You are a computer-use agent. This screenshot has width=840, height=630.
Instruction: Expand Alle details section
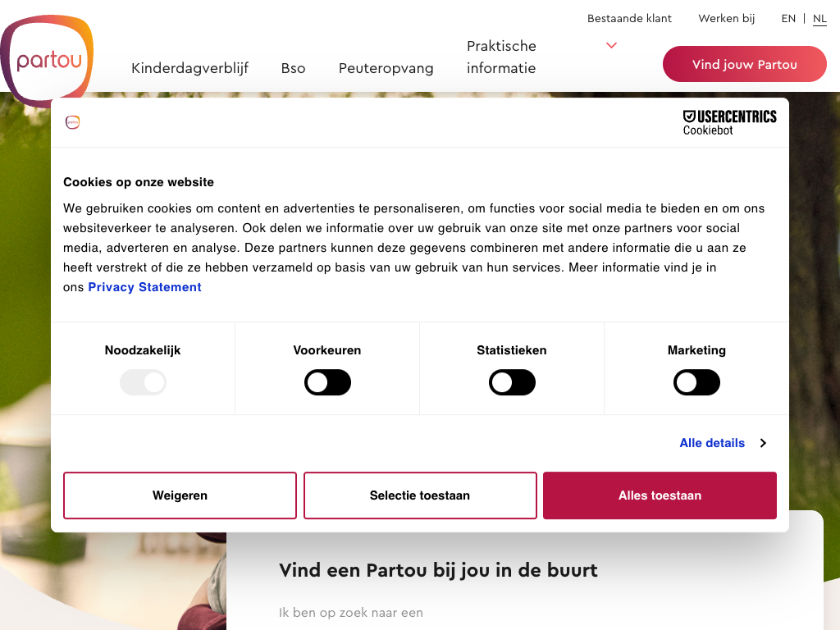(712, 443)
